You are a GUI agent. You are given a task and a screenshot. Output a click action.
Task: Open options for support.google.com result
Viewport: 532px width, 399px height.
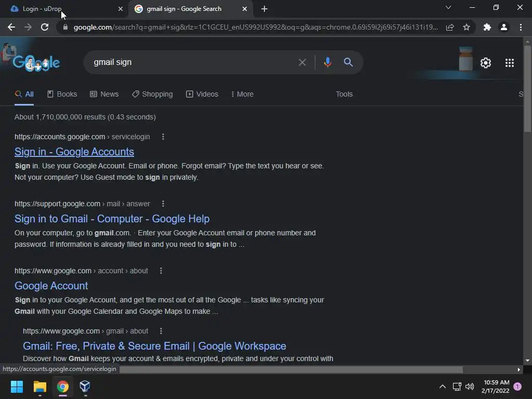[x=163, y=204]
